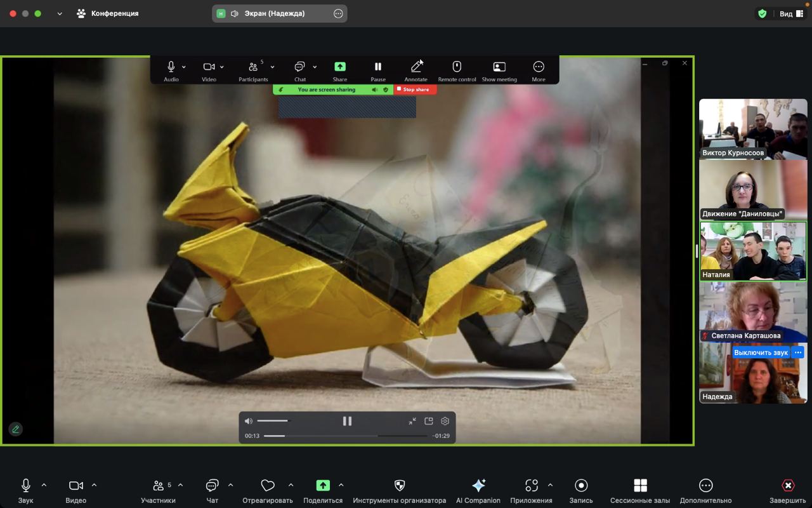The image size is (812, 508).
Task: Select Наталия's video thumbnail
Action: [x=753, y=251]
